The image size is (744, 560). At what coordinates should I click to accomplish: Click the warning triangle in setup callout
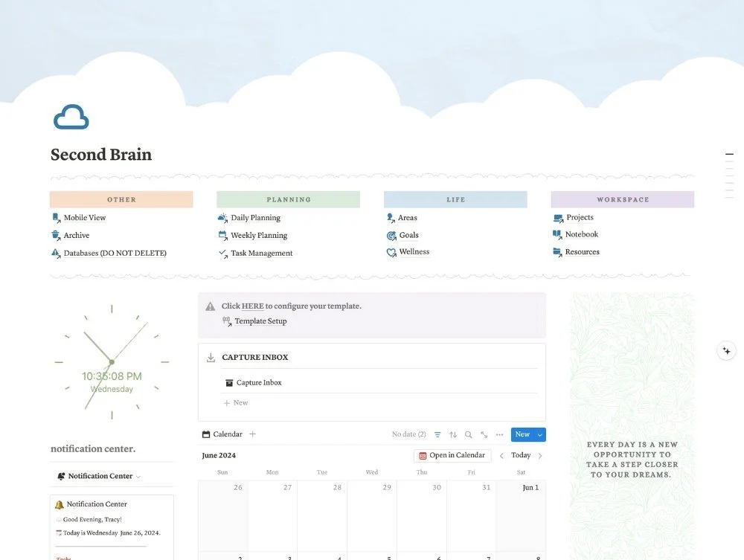point(211,307)
